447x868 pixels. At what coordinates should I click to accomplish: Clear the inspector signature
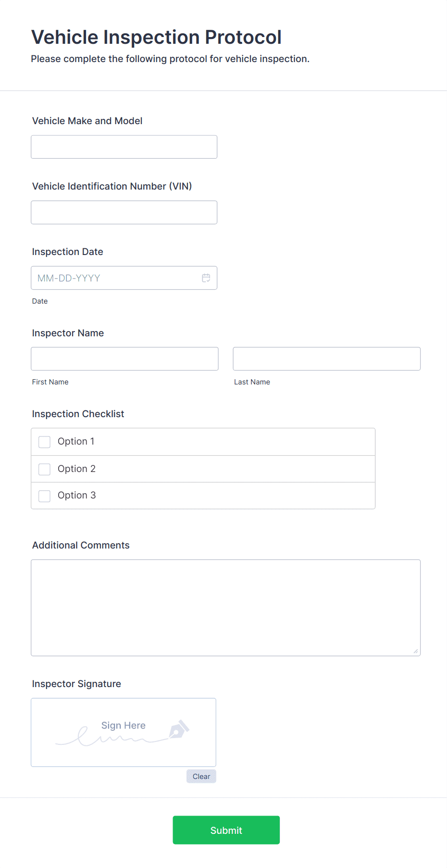[x=201, y=776]
